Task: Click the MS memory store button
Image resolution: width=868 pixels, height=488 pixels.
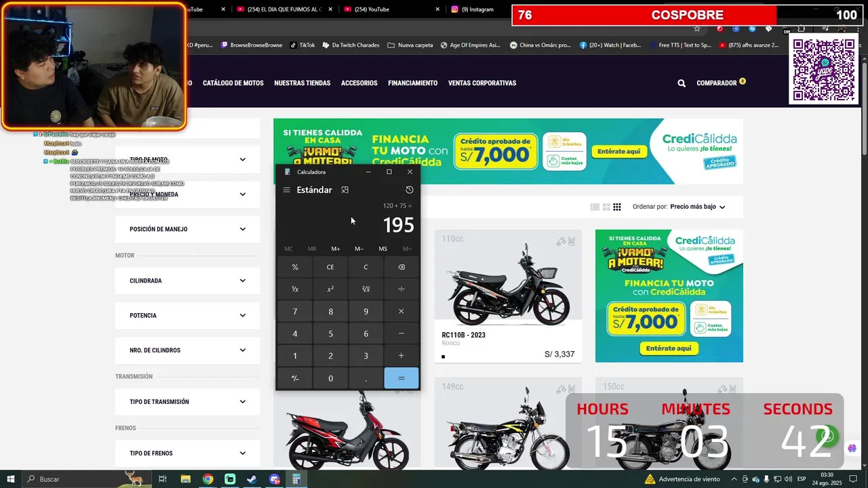Action: click(383, 249)
